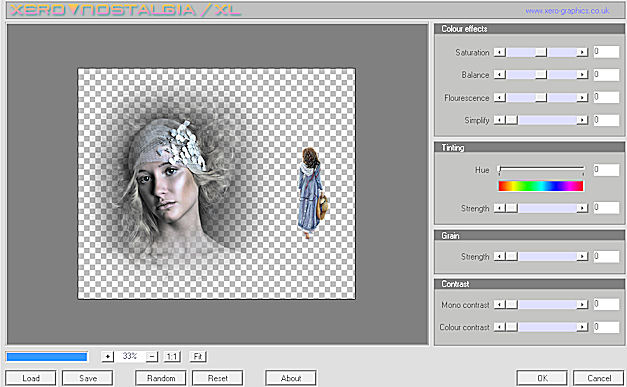627x387 pixels.
Task: Click the Balance left arrow button
Action: click(x=499, y=75)
